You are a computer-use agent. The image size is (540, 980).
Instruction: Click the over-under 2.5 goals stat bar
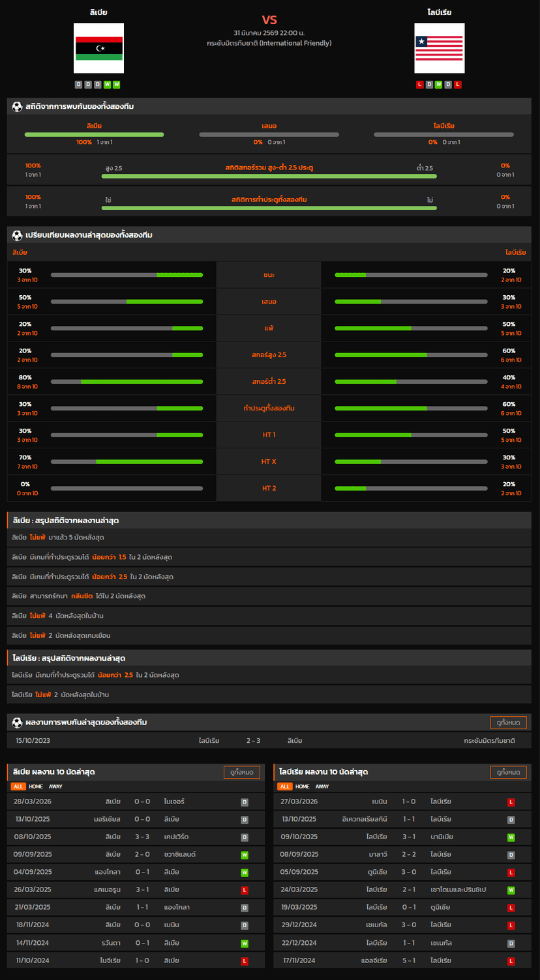(x=269, y=176)
